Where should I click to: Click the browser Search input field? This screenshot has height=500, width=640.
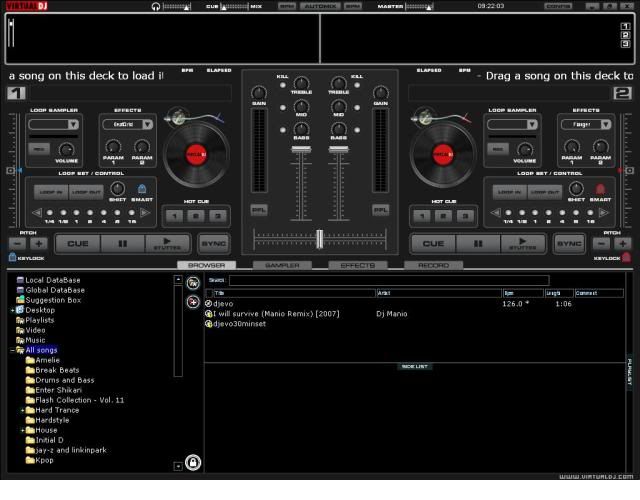(388, 281)
